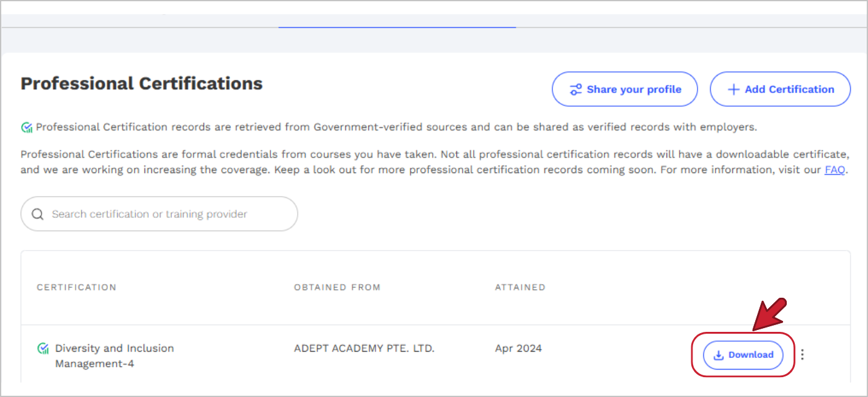Click the download arrow icon in the row
This screenshot has height=397, width=868.
[x=719, y=355]
